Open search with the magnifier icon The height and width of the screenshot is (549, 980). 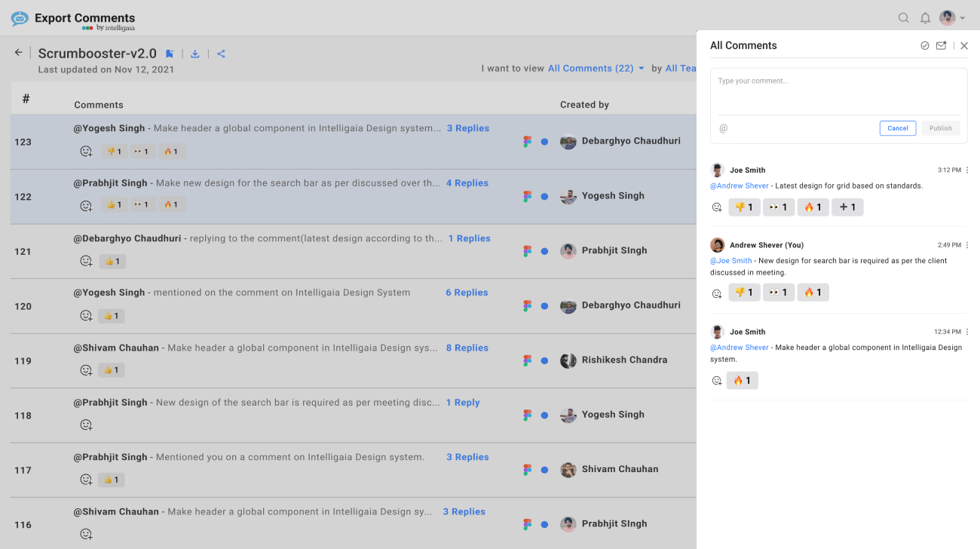click(903, 18)
